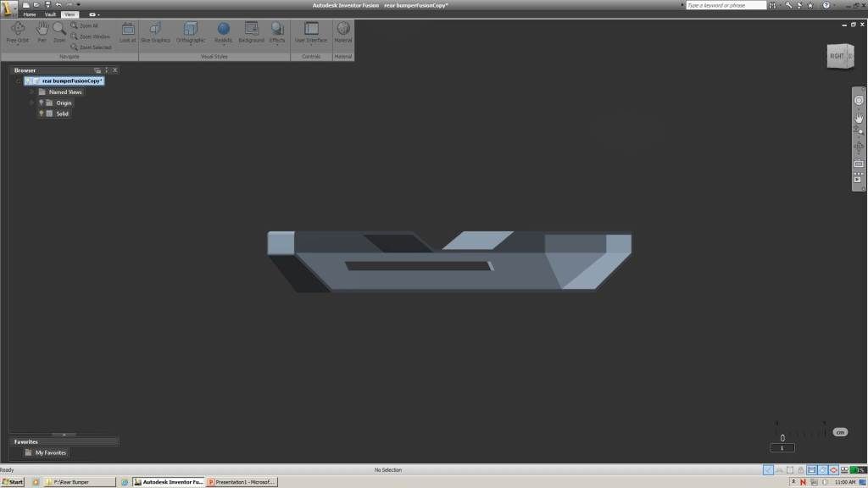Click the bumper 3D model in viewport
Screen dimensions: 868x488
[449, 261]
